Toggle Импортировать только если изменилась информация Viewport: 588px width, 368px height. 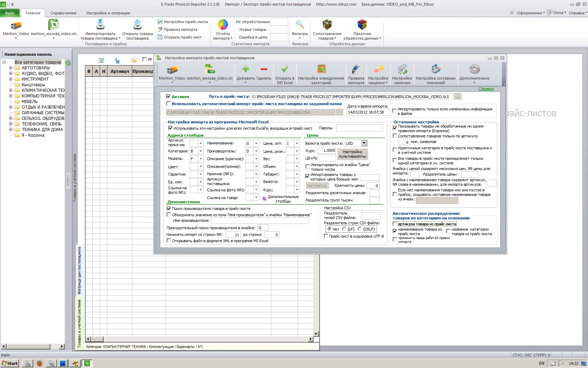pyautogui.click(x=394, y=111)
